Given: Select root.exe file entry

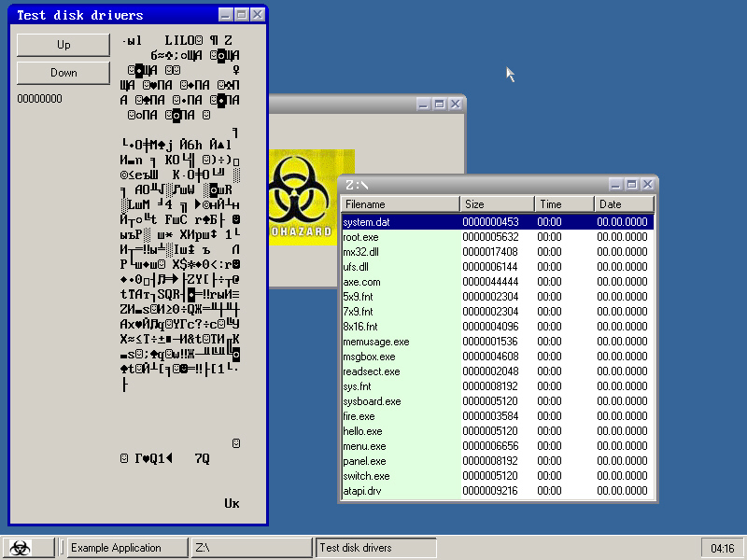Looking at the screenshot, I should pyautogui.click(x=360, y=237).
